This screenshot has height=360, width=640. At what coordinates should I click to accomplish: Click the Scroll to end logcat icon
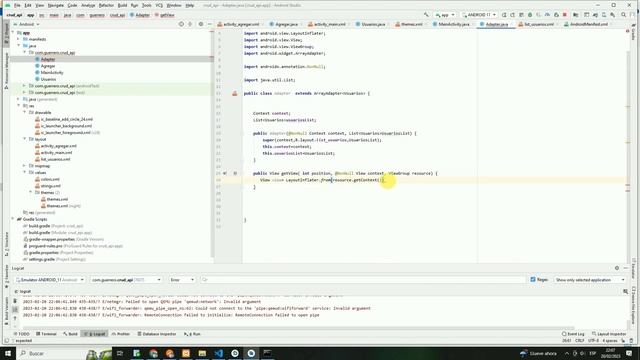pos(15,309)
